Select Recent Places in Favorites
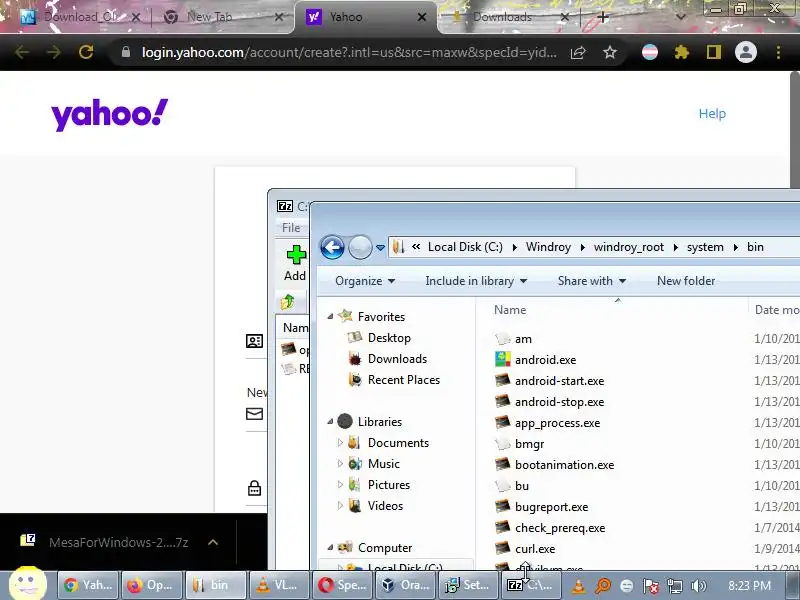The image size is (800, 600). point(404,380)
